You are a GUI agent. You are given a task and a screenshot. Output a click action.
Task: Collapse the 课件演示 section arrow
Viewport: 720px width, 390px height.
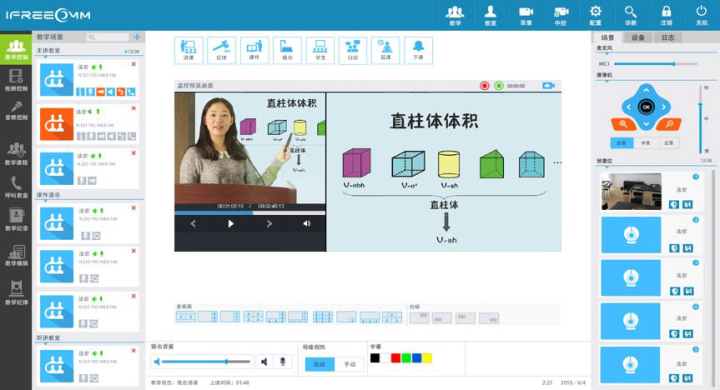click(x=45, y=201)
